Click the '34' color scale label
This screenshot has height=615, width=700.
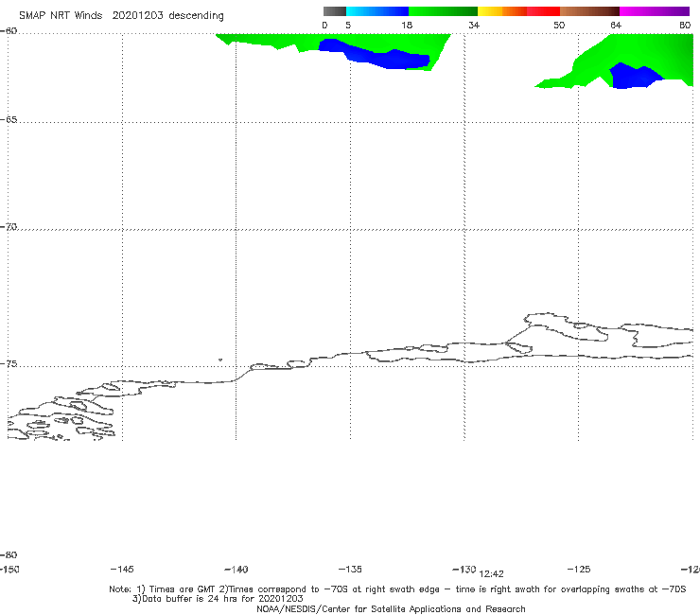[x=474, y=25]
